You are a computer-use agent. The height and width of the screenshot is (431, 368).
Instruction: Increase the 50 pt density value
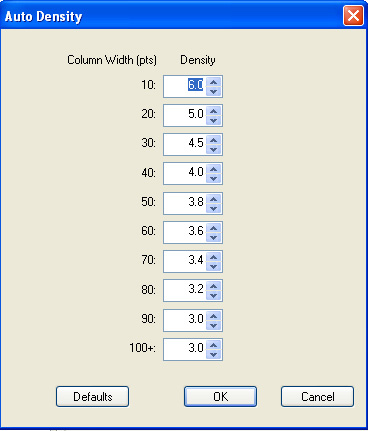(213, 199)
